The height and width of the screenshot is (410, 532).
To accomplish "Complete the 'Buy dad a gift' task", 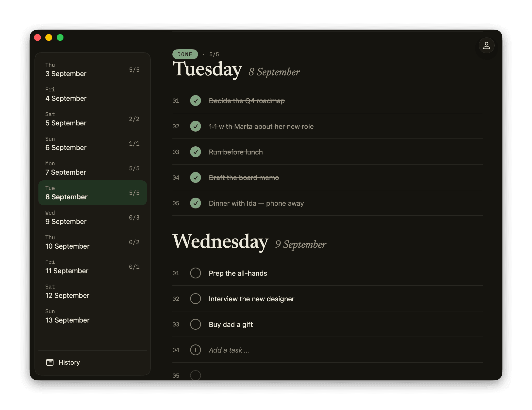I will (195, 324).
